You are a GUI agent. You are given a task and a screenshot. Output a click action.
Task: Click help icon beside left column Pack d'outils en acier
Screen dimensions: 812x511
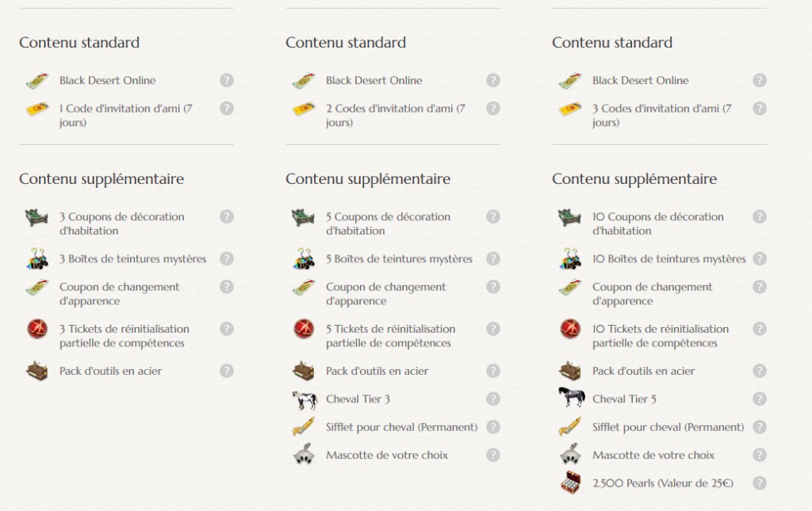[227, 371]
